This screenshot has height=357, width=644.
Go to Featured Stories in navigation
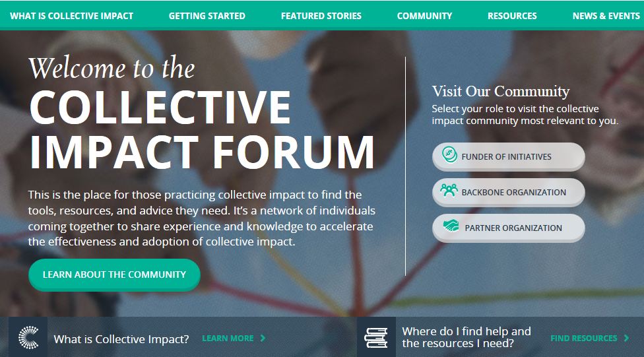point(321,16)
